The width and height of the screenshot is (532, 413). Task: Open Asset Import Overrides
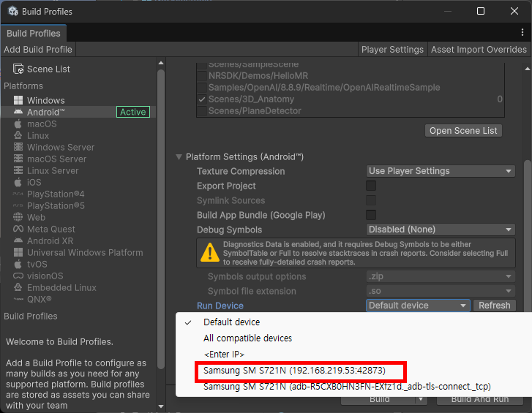(x=479, y=50)
